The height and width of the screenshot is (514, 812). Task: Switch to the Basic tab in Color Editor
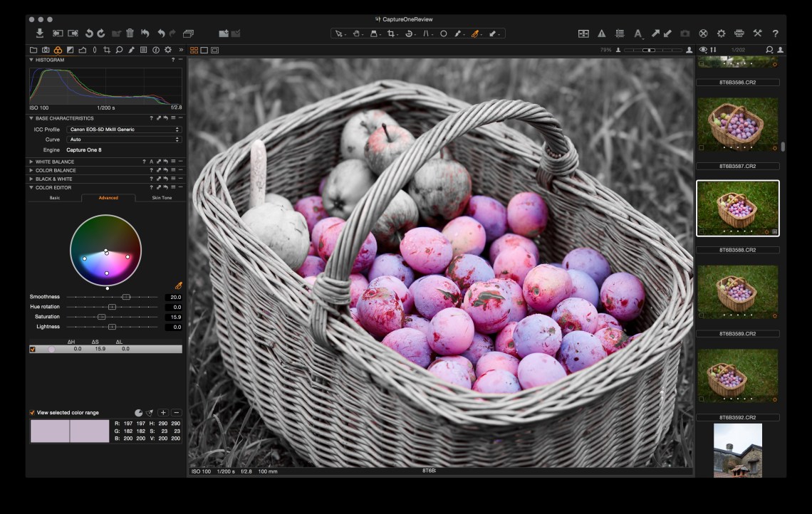click(55, 198)
